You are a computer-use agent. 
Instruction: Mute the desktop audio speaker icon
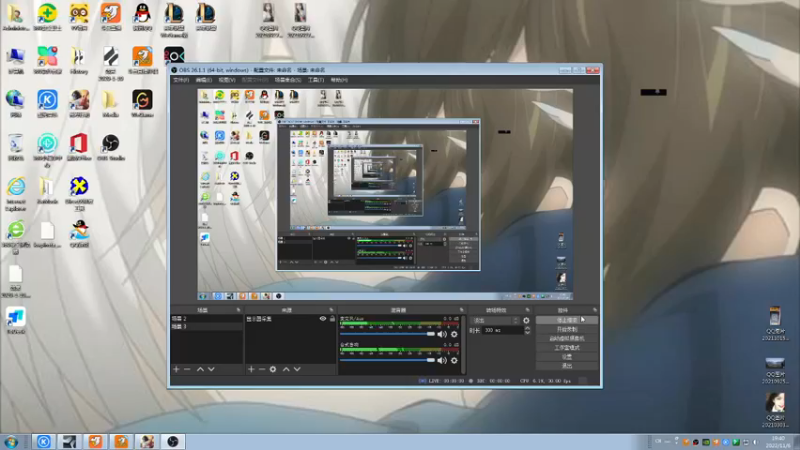tap(442, 360)
